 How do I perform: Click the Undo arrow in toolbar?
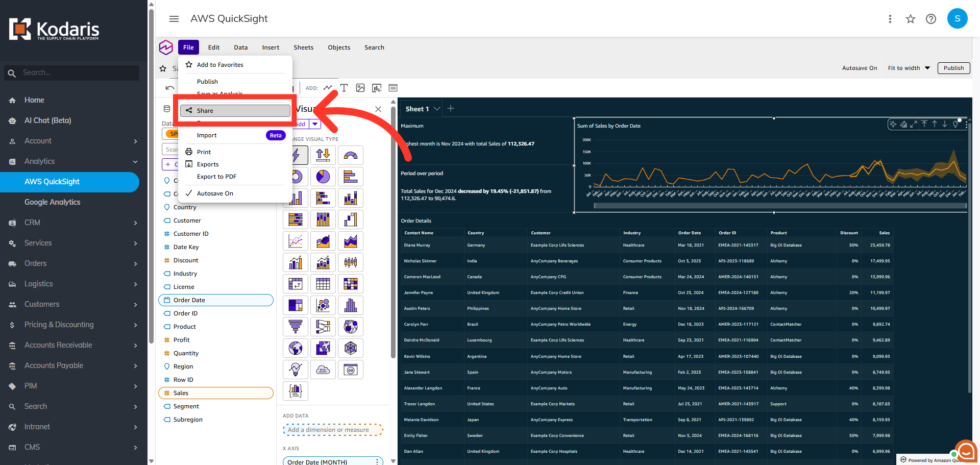tap(169, 88)
